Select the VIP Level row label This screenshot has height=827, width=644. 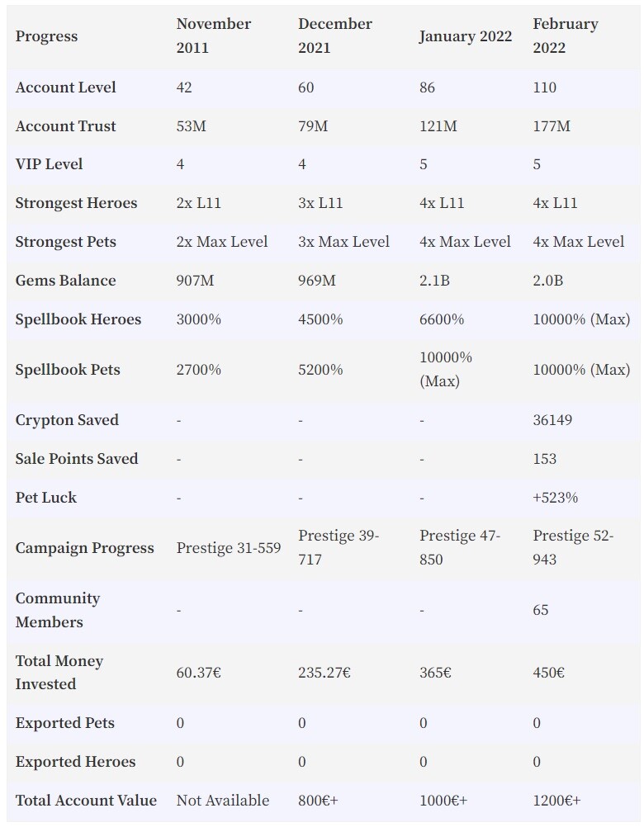click(x=49, y=164)
